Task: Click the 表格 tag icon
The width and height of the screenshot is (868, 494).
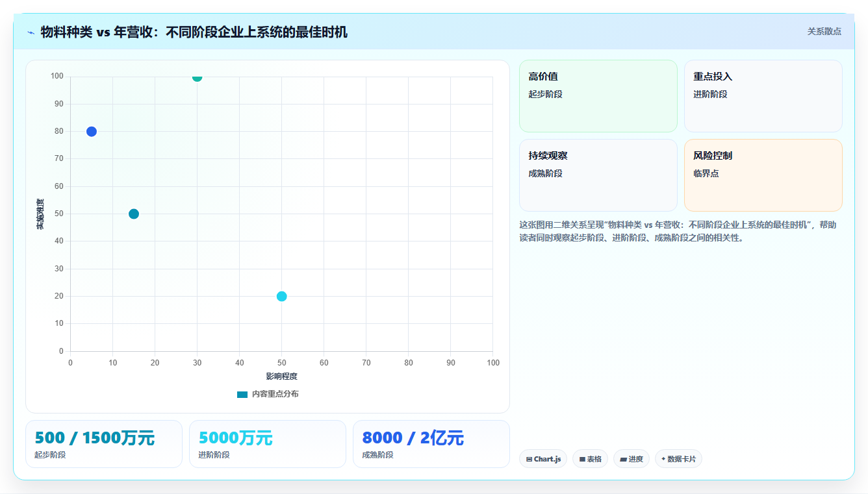Action: pos(582,460)
